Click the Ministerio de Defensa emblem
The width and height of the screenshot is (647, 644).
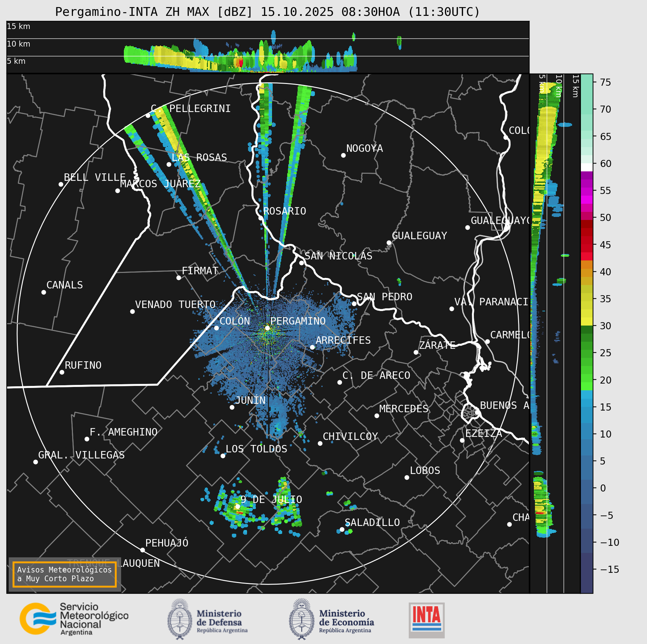(x=180, y=619)
